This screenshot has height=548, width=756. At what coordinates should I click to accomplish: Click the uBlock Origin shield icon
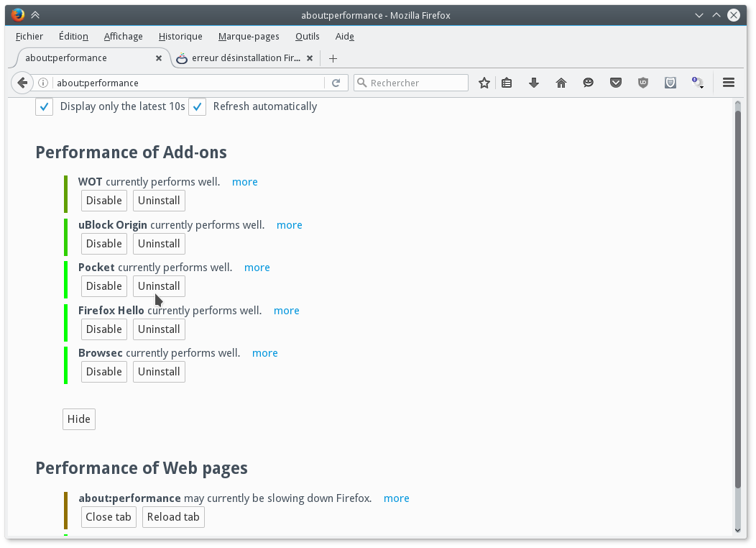coord(643,83)
